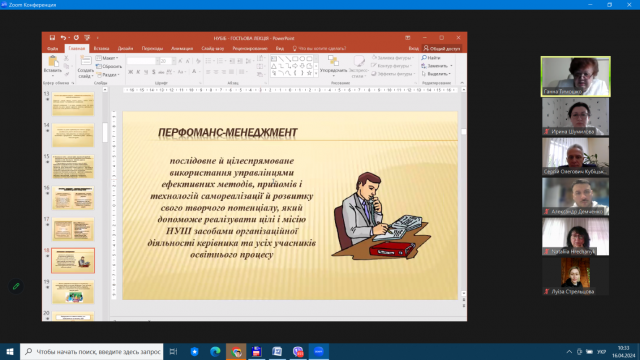Select the star shape in shapes gallery
Screen dimensions: 640x360
309,73
